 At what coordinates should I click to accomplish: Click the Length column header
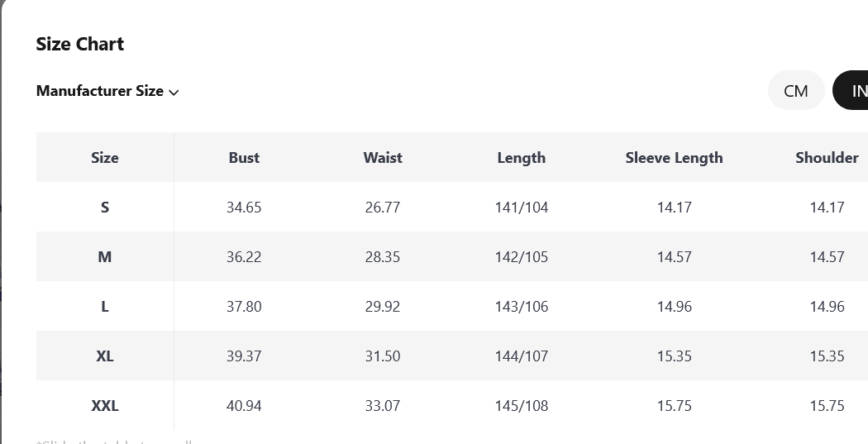522,158
